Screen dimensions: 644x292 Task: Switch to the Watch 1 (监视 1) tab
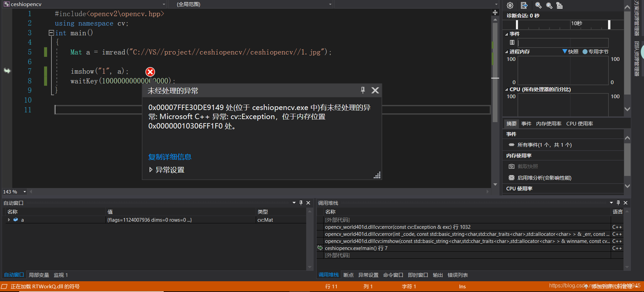(x=61, y=275)
